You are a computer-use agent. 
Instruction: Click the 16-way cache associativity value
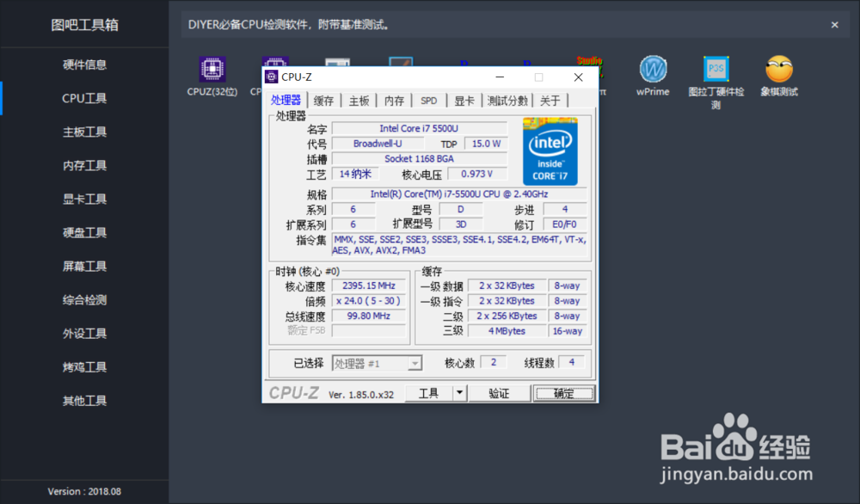click(x=567, y=331)
